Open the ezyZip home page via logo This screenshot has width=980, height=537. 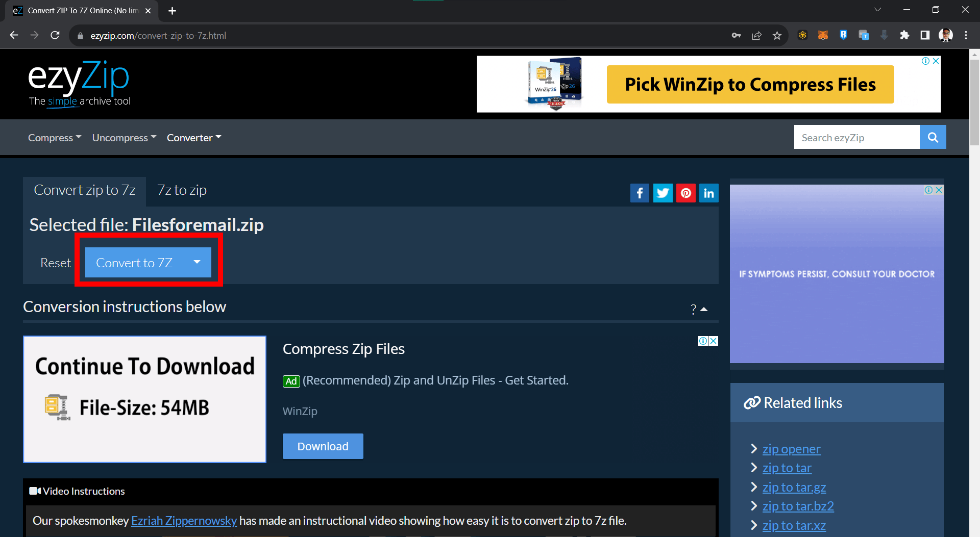[x=78, y=78]
